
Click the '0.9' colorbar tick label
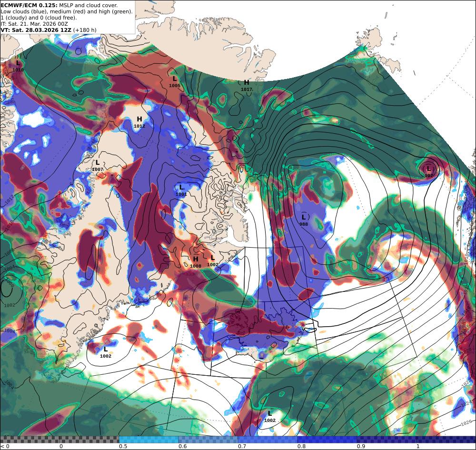click(x=361, y=446)
